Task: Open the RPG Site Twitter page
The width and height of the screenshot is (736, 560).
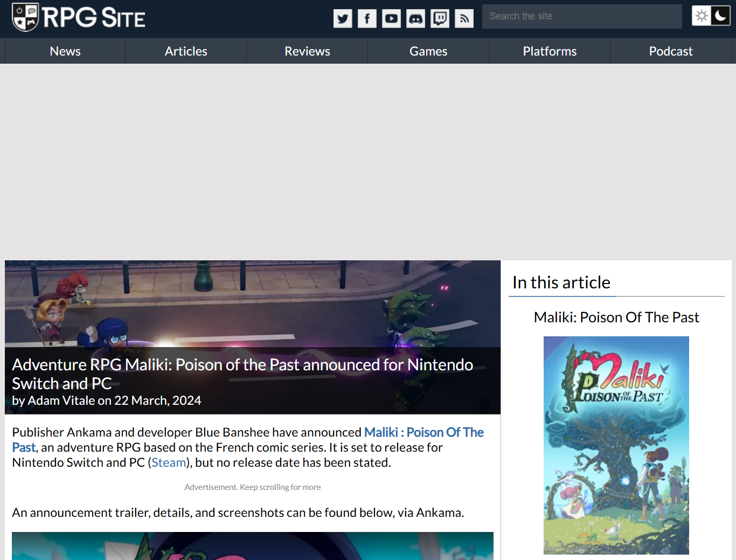Action: pos(343,18)
